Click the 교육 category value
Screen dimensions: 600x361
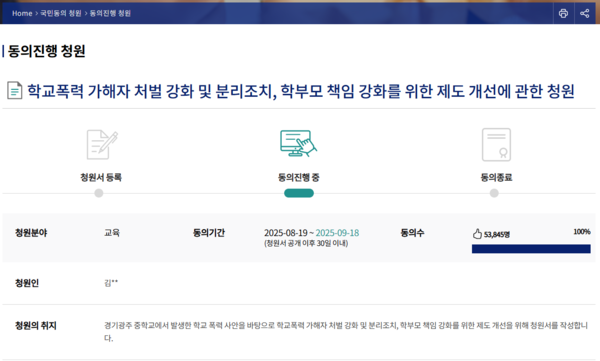tap(112, 233)
